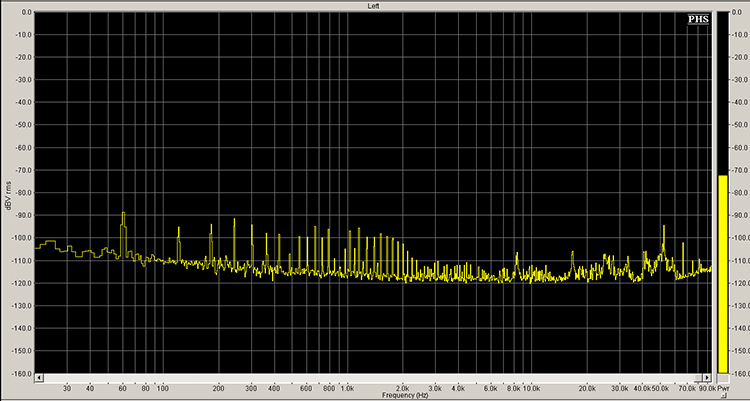Click the PHS logo in the graph corner

click(698, 19)
